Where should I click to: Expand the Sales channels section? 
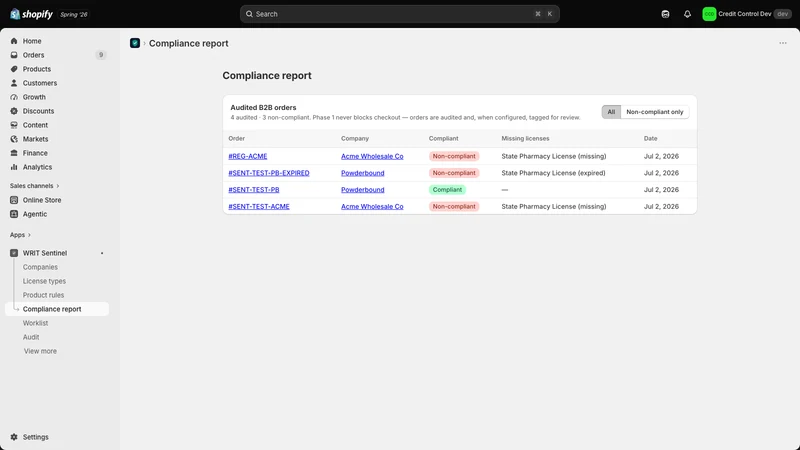pyautogui.click(x=35, y=186)
